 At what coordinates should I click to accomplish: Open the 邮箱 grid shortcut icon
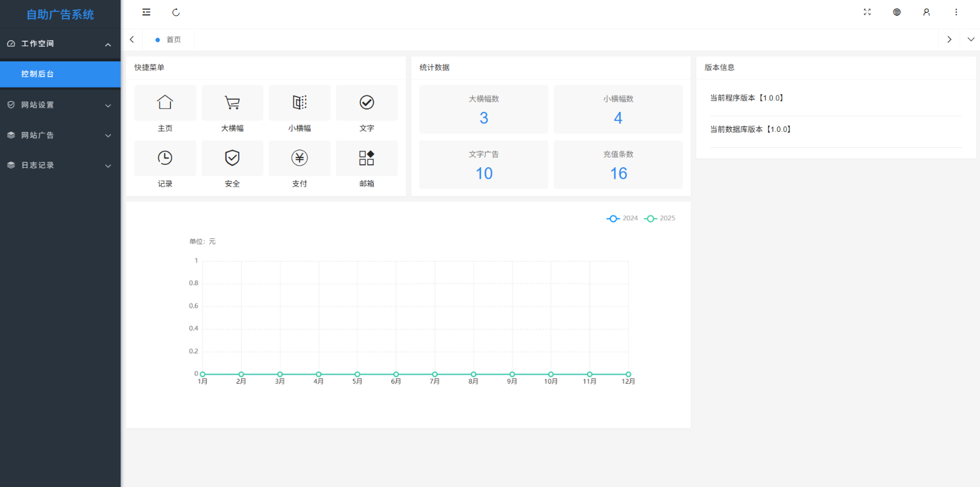pyautogui.click(x=366, y=158)
